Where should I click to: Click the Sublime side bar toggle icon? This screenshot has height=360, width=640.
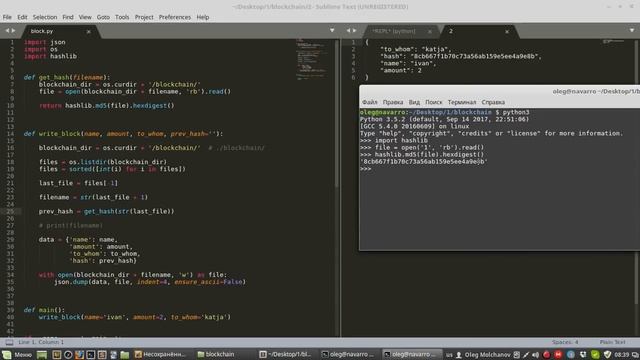(x=9, y=342)
